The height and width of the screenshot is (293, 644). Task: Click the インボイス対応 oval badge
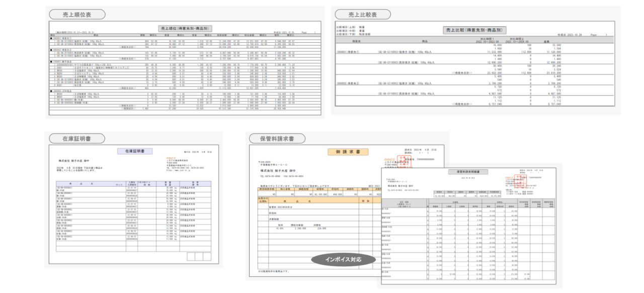pos(344,259)
